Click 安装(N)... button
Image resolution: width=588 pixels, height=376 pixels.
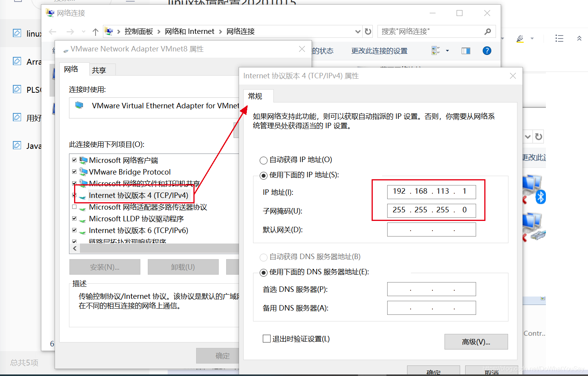(x=104, y=267)
